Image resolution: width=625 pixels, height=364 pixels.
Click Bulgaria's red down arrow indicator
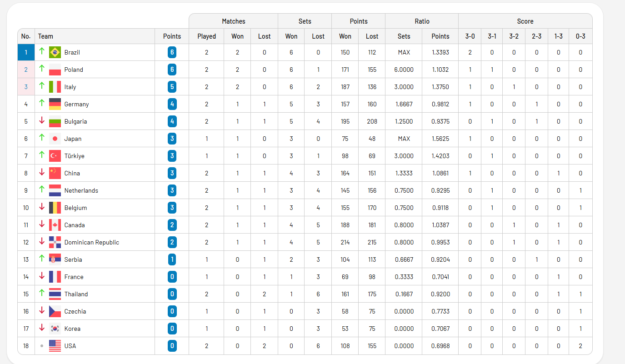click(x=42, y=121)
